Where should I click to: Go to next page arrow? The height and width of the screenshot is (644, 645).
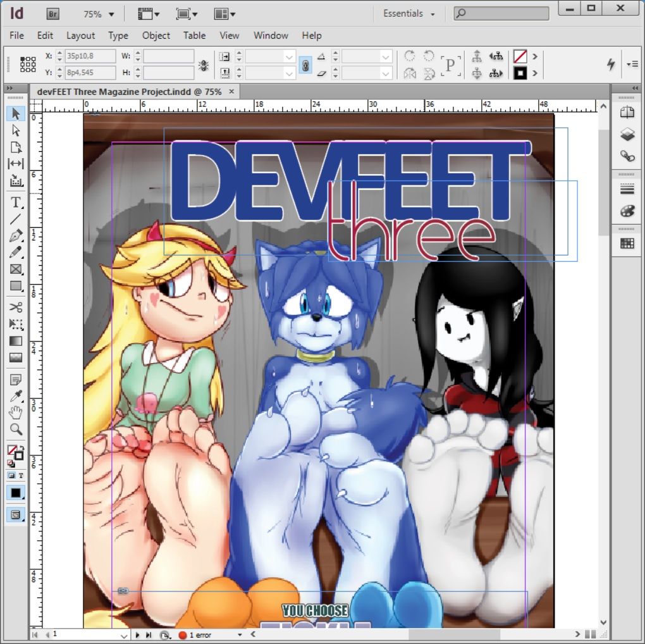pos(137,635)
